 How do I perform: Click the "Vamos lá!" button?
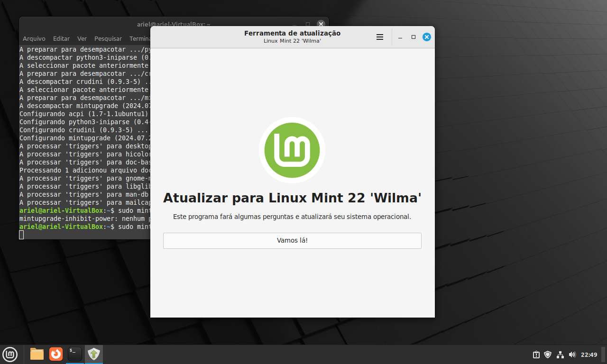tap(292, 240)
